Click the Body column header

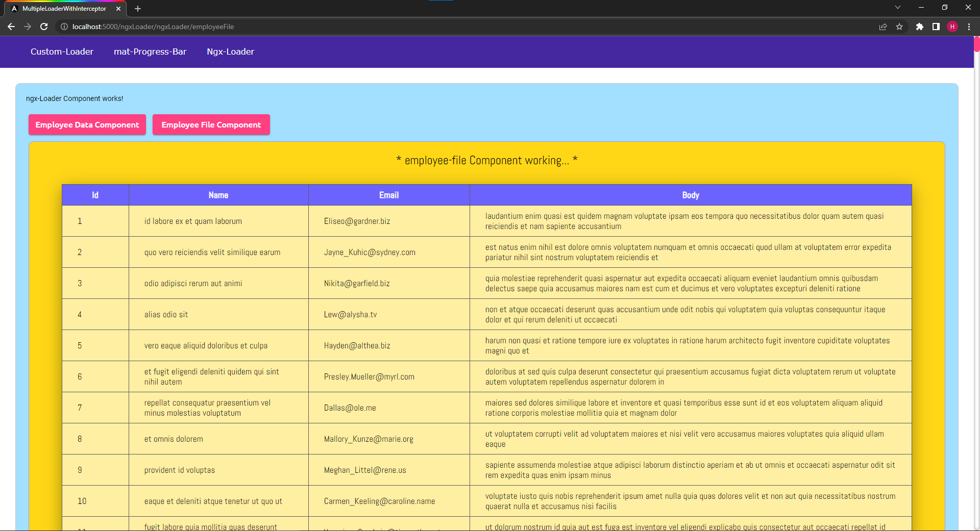pyautogui.click(x=691, y=195)
